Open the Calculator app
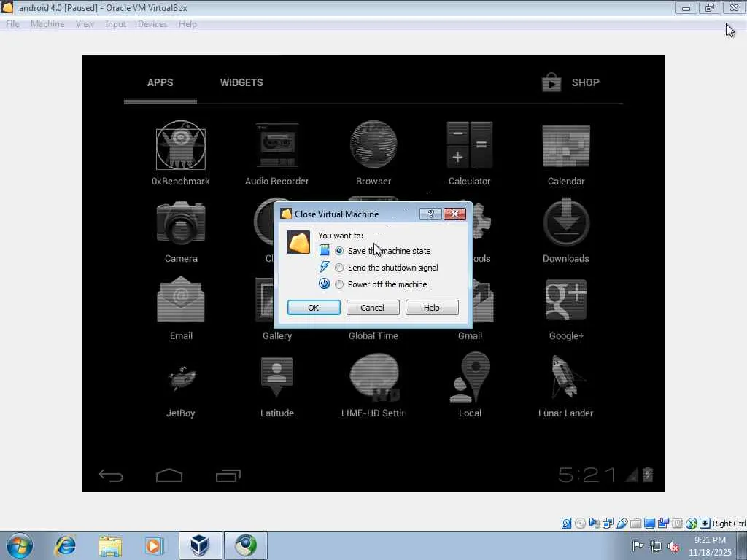 (x=470, y=153)
